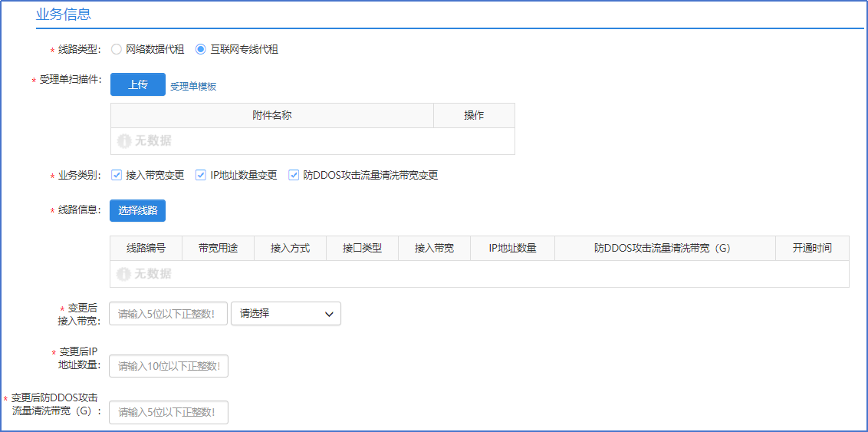Click the 线路信息 field label
The height and width of the screenshot is (432, 868).
pos(79,210)
